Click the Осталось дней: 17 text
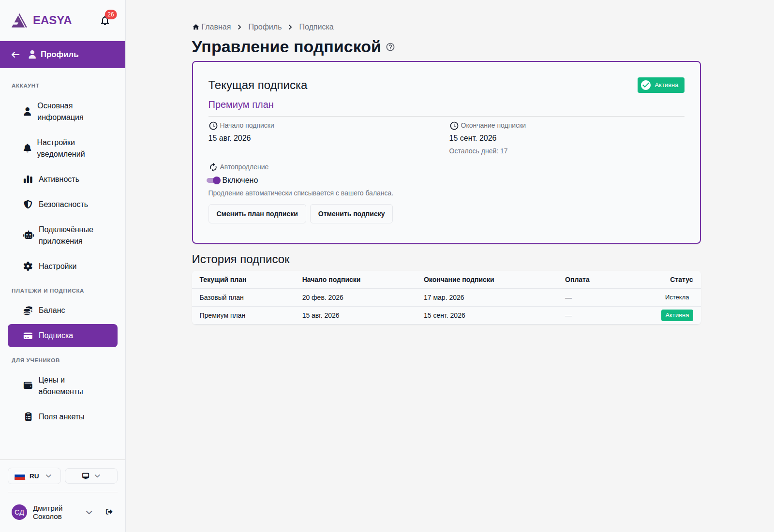774x532 pixels. 478,151
